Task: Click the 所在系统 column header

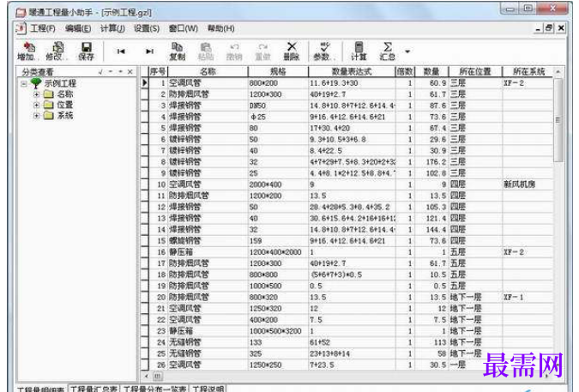Action: tap(528, 71)
